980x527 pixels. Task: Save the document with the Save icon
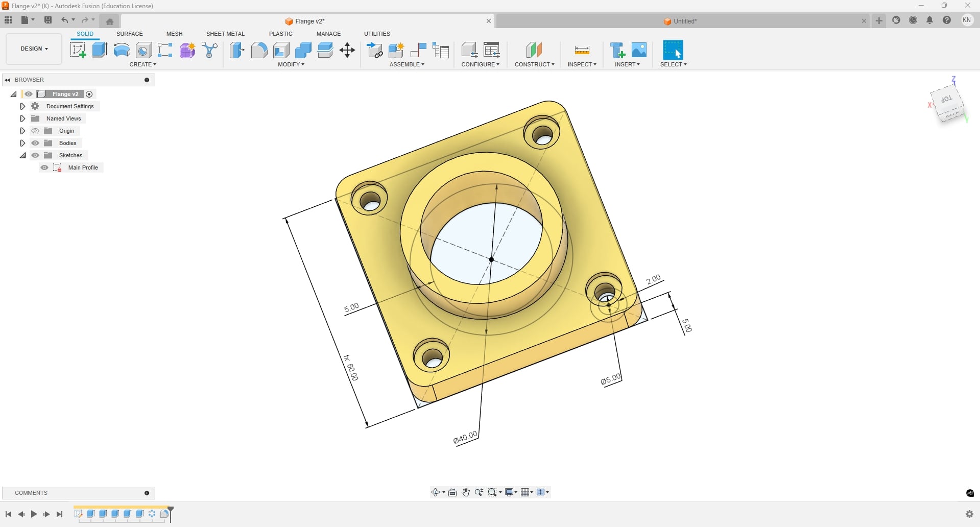point(48,20)
